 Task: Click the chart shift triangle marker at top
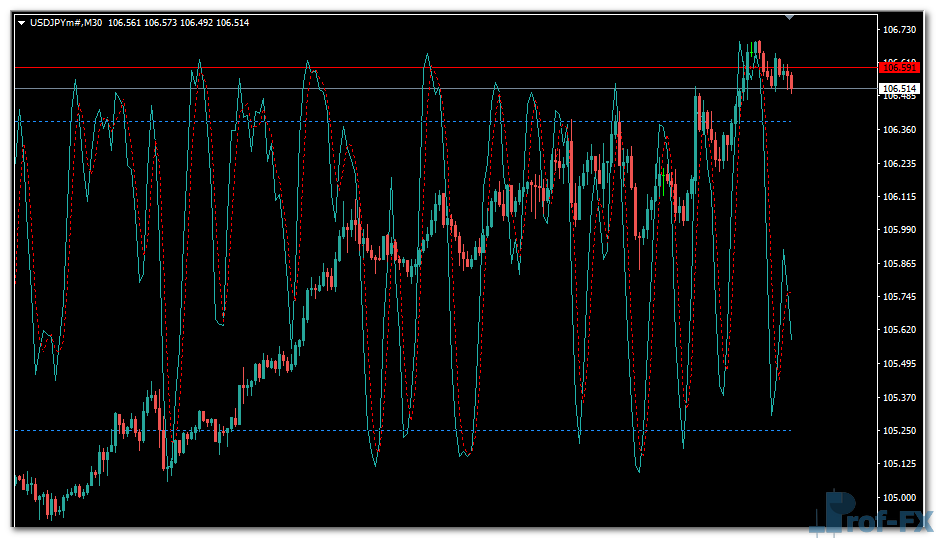[790, 17]
